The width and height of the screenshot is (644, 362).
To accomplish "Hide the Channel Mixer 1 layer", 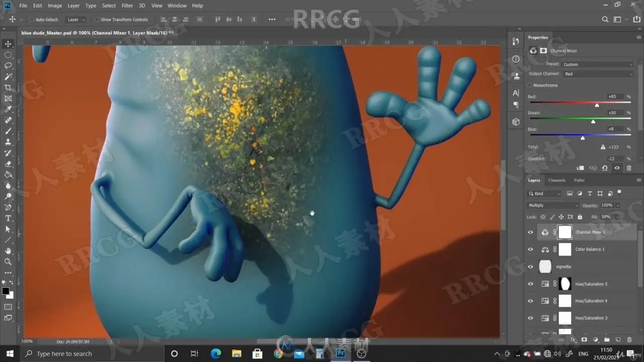I will (530, 232).
